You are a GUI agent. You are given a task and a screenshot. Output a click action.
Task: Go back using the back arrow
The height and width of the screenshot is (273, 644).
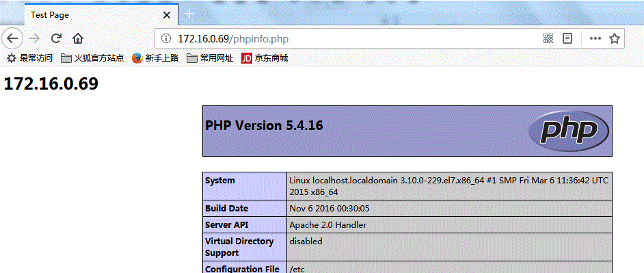pyautogui.click(x=12, y=38)
